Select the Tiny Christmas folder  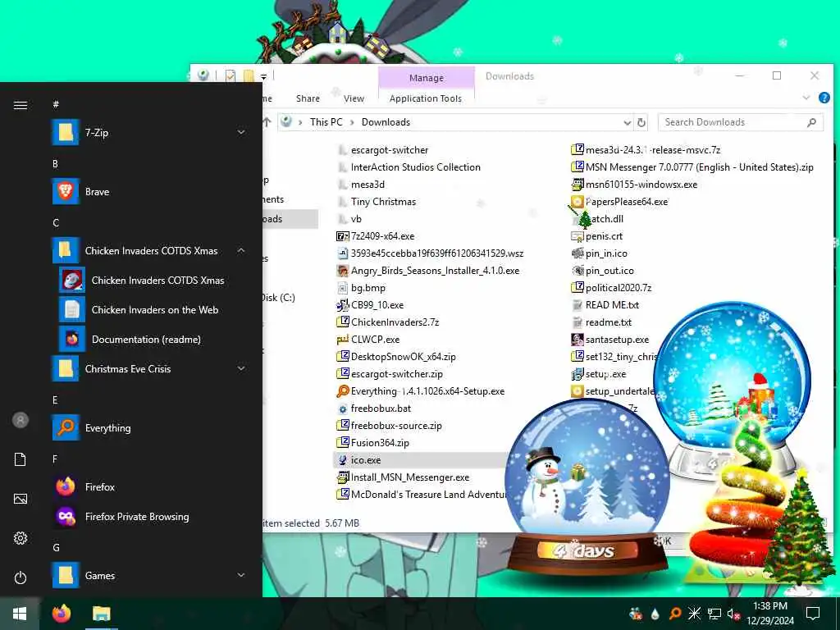coord(376,202)
